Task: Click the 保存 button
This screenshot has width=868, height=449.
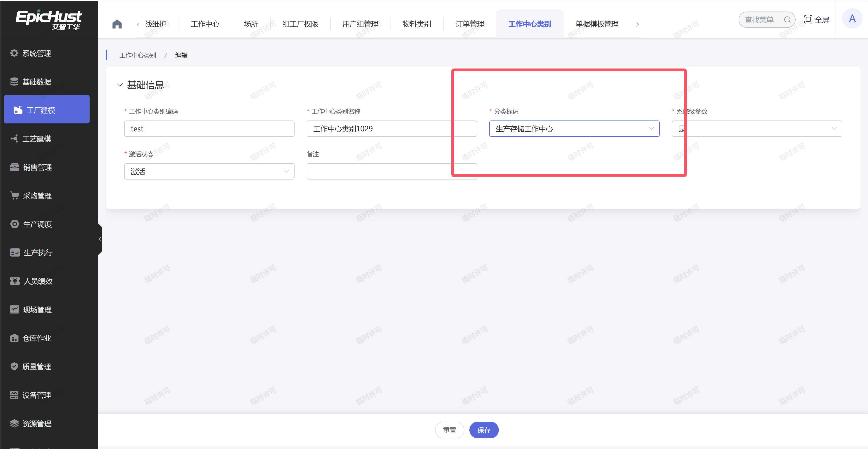Action: pos(483,430)
